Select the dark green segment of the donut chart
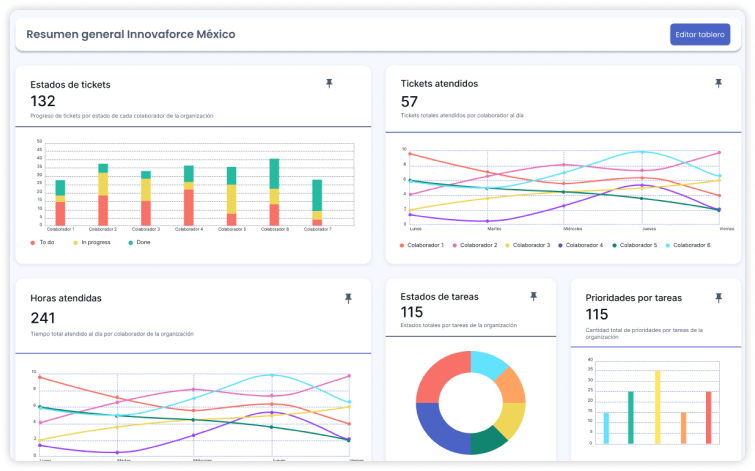This screenshot has width=755, height=471. (487, 443)
